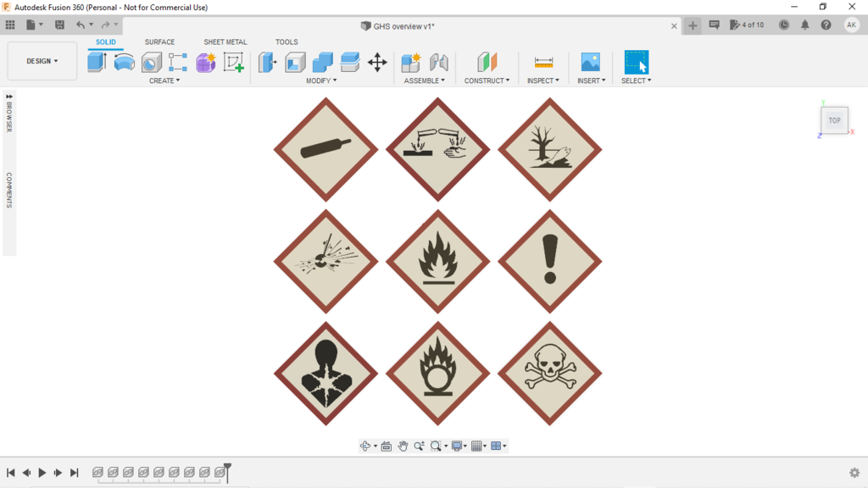The image size is (868, 488).
Task: Select the Construct plane tool icon
Action: coord(487,63)
